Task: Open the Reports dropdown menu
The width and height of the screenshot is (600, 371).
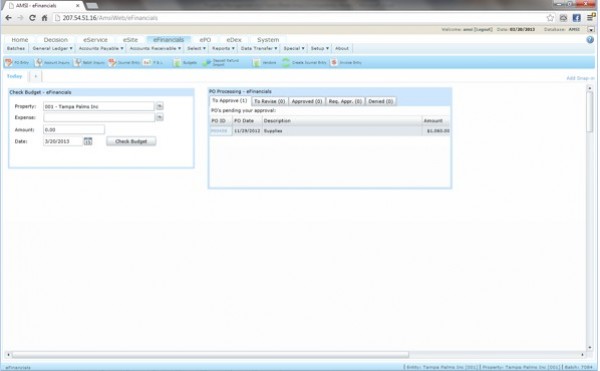Action: pos(223,49)
